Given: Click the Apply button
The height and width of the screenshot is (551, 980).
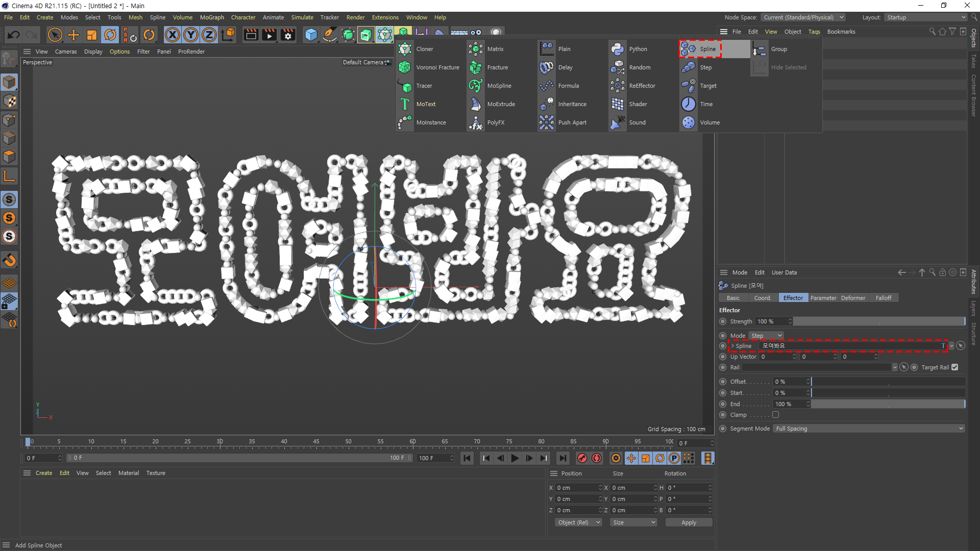Looking at the screenshot, I should tap(689, 522).
